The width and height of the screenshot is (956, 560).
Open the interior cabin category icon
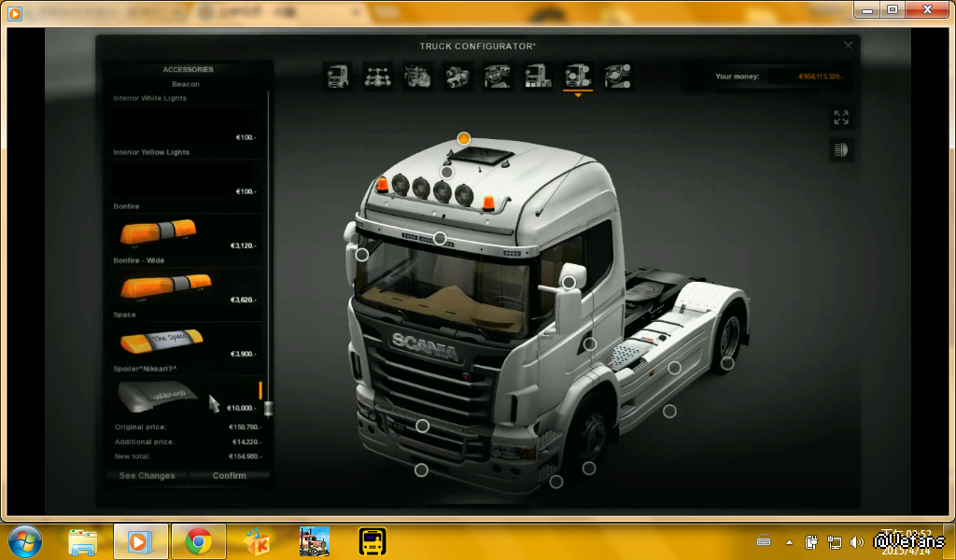click(x=498, y=77)
